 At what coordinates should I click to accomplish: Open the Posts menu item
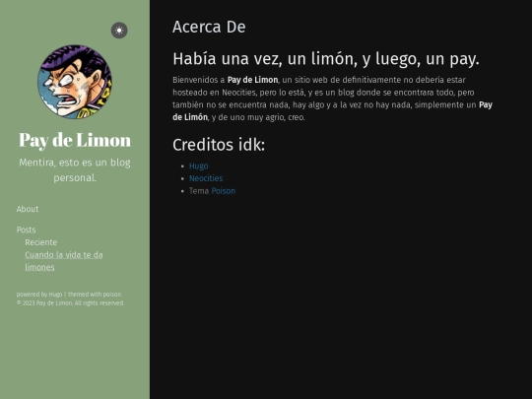click(x=27, y=230)
